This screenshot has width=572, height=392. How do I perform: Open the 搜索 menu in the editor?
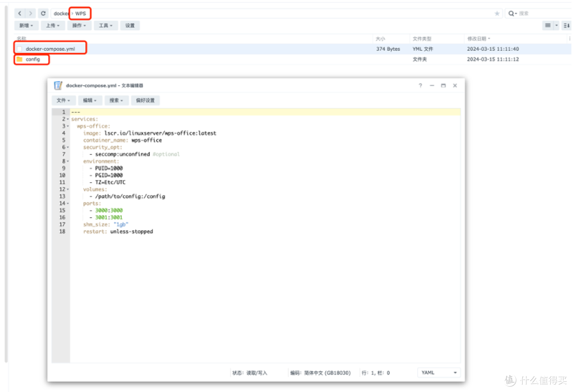[116, 100]
